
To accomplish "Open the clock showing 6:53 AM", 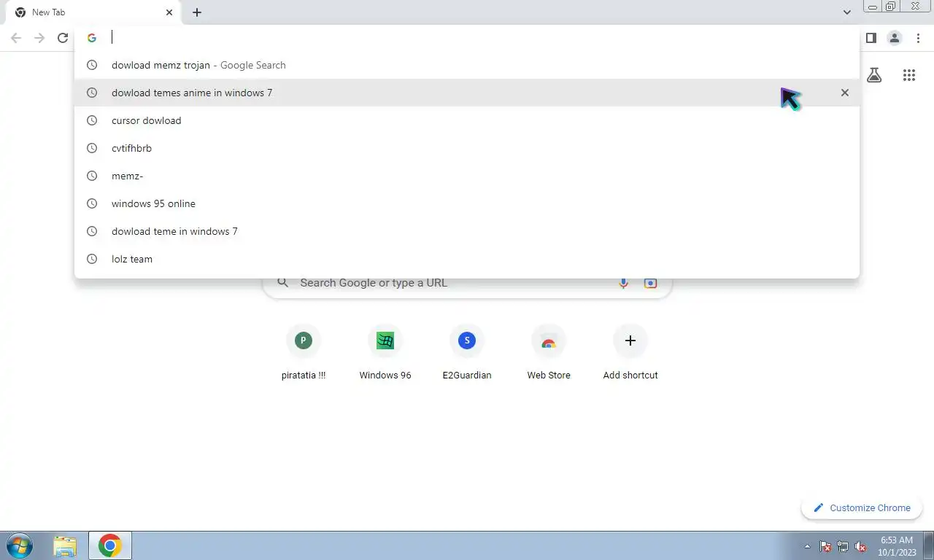I will (897, 546).
